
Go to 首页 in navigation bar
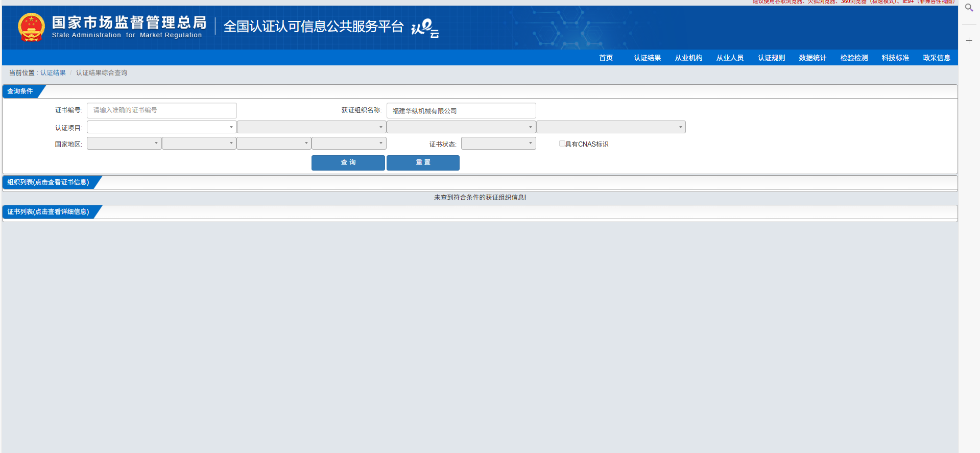coord(606,58)
